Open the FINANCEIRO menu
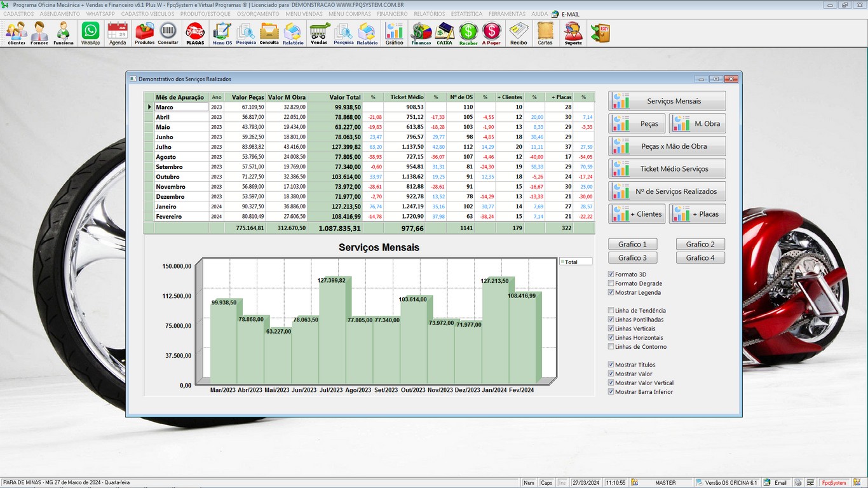The width and height of the screenshot is (868, 488). [392, 14]
